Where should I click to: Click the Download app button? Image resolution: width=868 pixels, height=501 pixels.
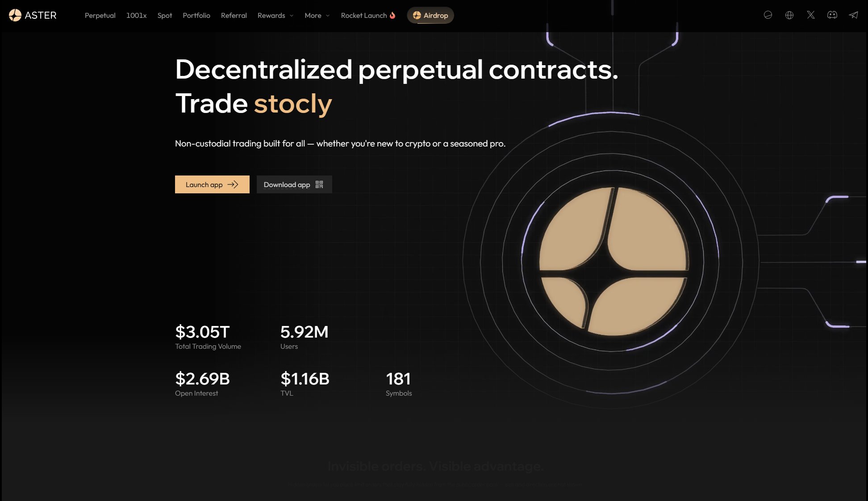tap(287, 184)
